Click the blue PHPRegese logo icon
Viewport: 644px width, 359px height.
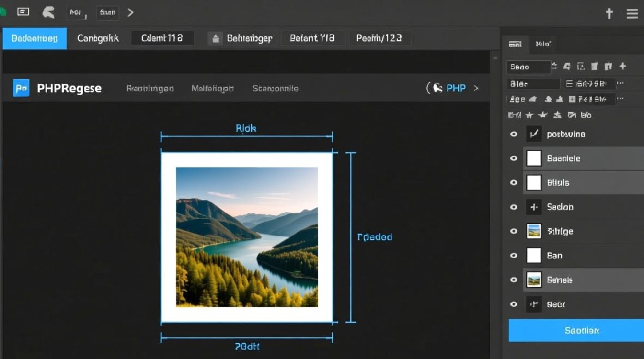point(21,88)
